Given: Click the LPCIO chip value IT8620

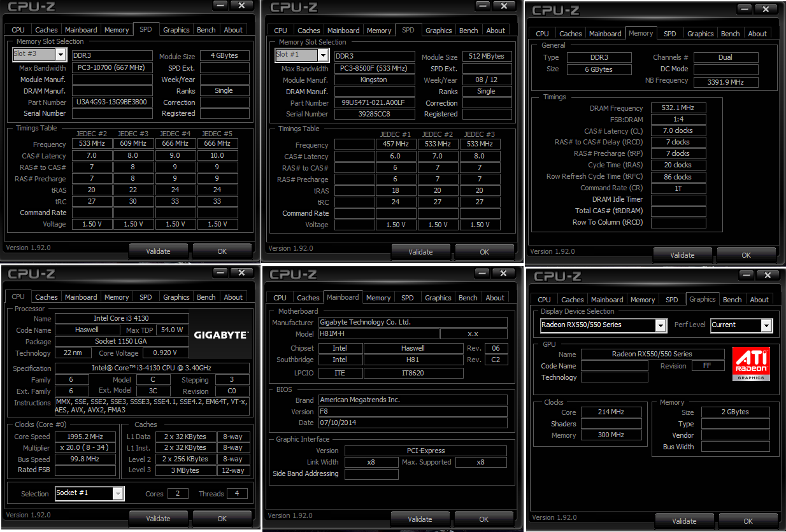Looking at the screenshot, I should click(413, 372).
